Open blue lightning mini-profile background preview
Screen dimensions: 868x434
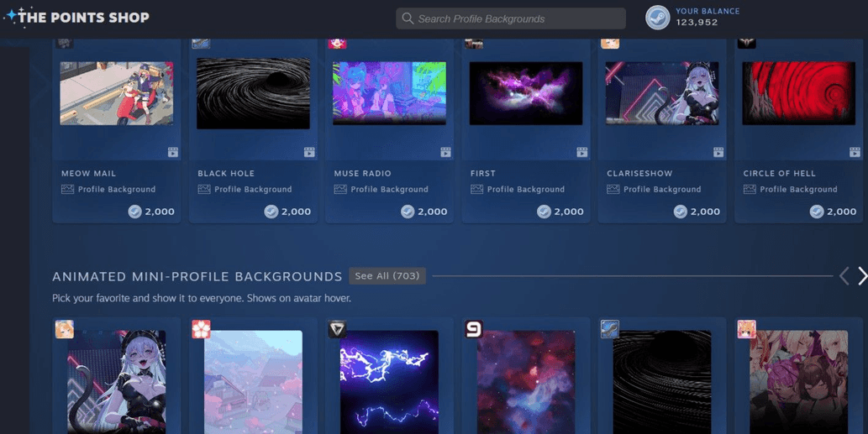[x=389, y=382]
